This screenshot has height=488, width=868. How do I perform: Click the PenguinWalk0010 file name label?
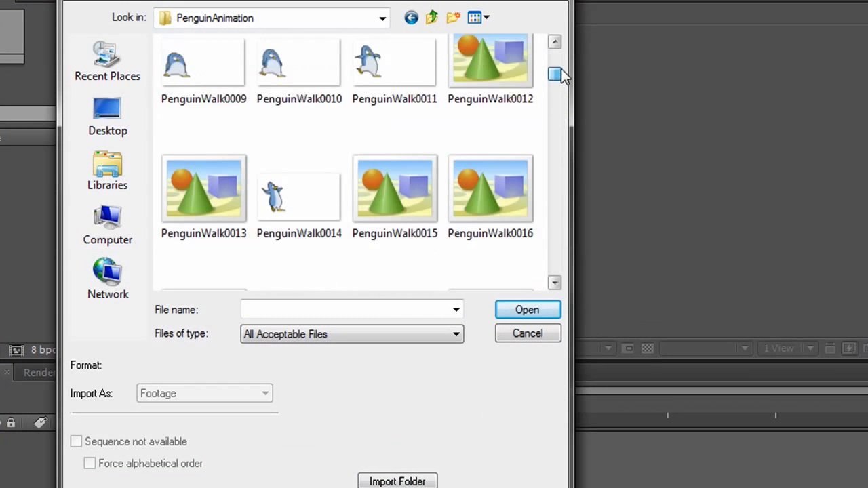click(299, 99)
